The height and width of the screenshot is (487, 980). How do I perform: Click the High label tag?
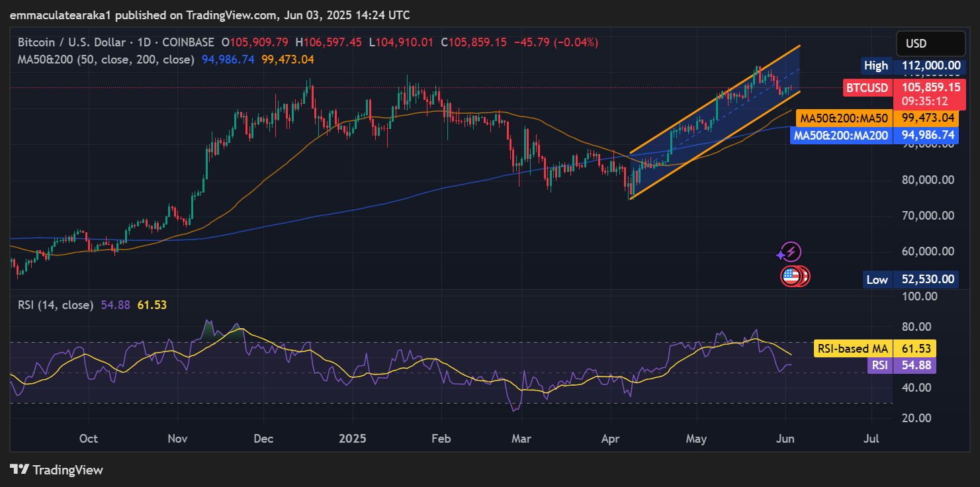point(876,66)
